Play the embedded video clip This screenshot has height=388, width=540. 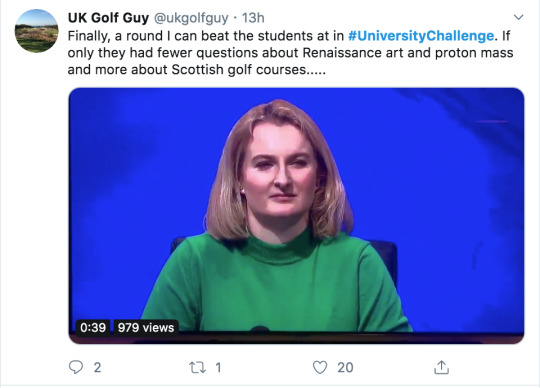coord(296,216)
